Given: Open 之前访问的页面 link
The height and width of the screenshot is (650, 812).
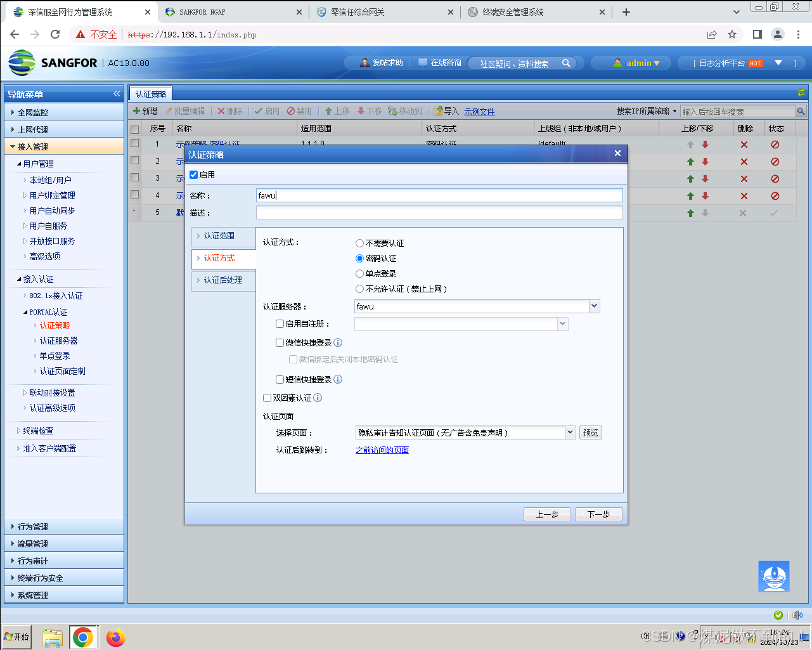Looking at the screenshot, I should pos(382,450).
